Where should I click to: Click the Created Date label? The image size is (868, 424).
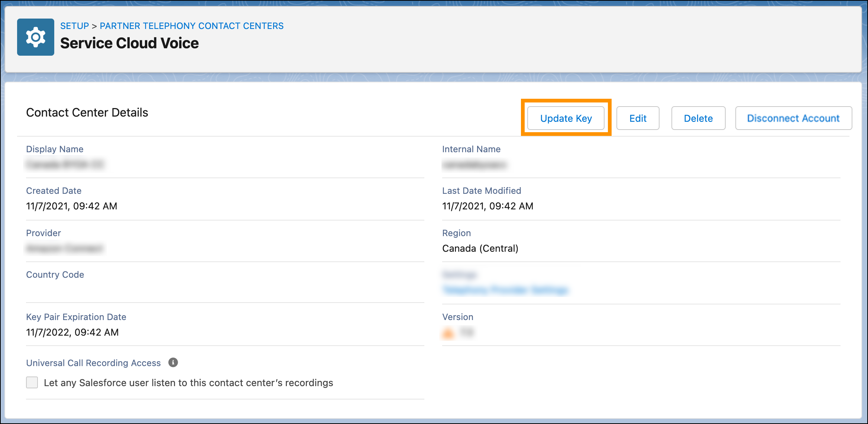54,191
